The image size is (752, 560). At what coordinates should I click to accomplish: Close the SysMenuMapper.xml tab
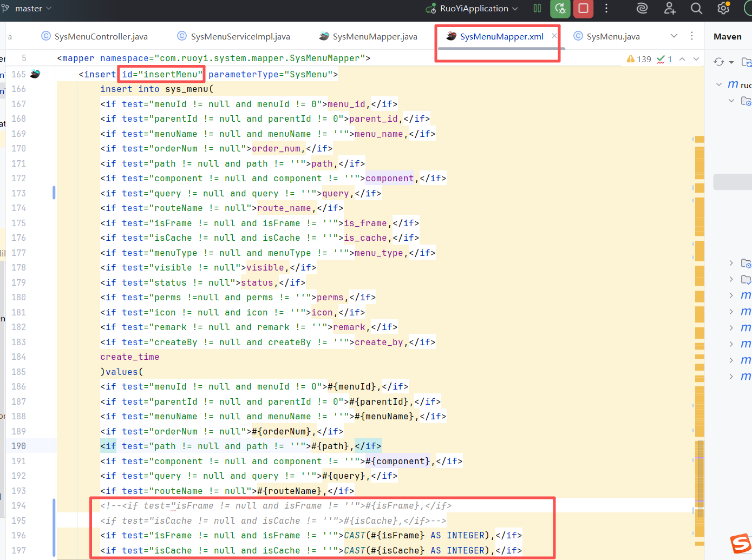click(x=554, y=36)
